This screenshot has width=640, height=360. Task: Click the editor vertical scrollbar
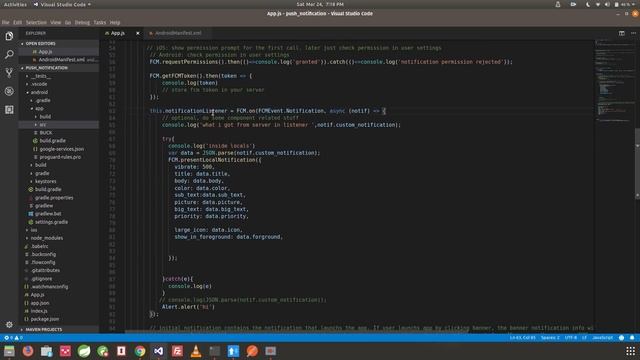click(637, 163)
